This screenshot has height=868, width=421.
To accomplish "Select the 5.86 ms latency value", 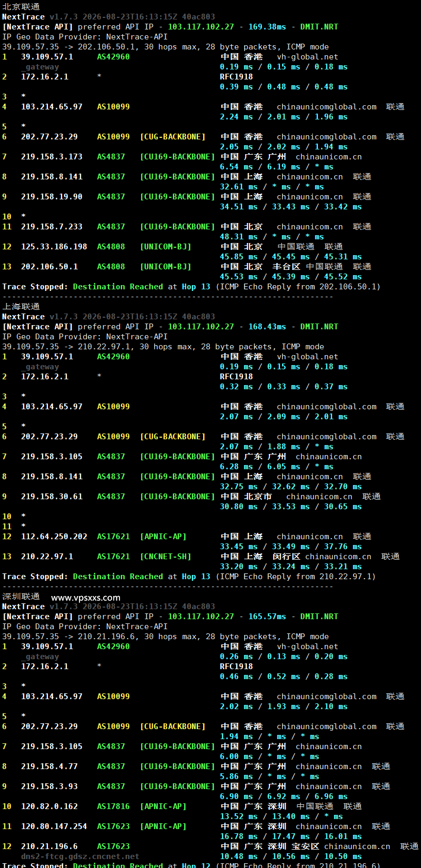I will (x=236, y=776).
